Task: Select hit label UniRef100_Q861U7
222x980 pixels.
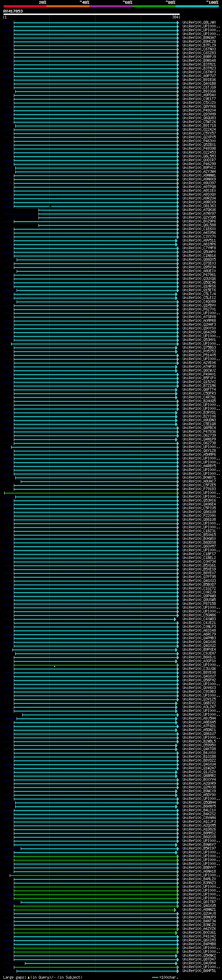Action: click(x=199, y=734)
